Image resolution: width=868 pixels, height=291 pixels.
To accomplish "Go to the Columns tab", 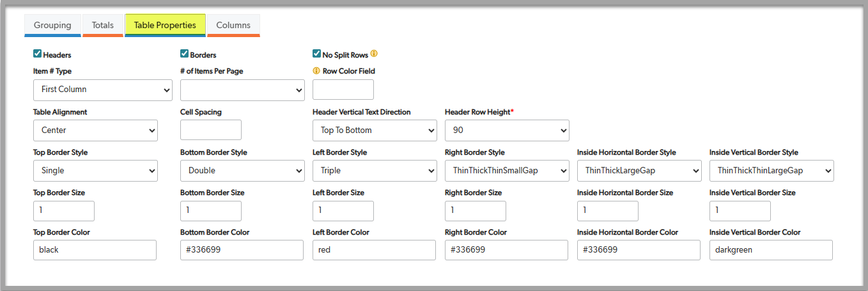I will pyautogui.click(x=233, y=25).
